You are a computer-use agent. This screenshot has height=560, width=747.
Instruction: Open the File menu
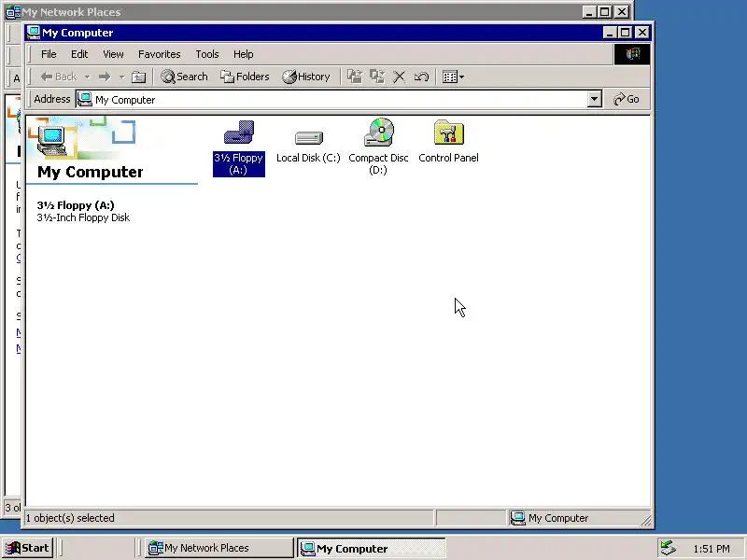(49, 54)
